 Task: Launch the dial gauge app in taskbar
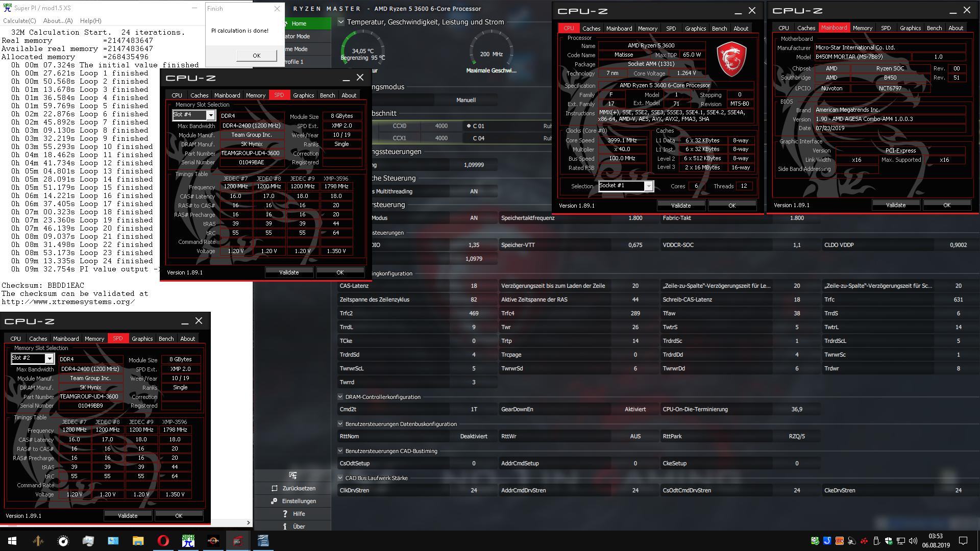click(63, 541)
